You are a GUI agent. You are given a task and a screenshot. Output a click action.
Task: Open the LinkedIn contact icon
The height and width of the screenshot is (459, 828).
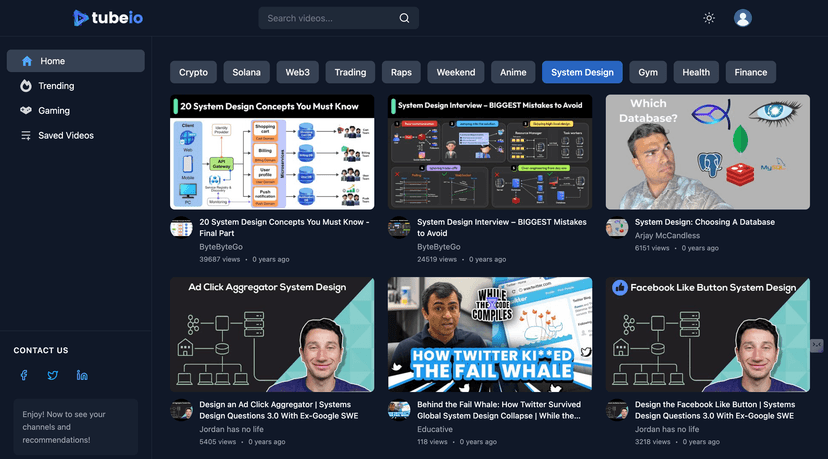click(x=82, y=375)
